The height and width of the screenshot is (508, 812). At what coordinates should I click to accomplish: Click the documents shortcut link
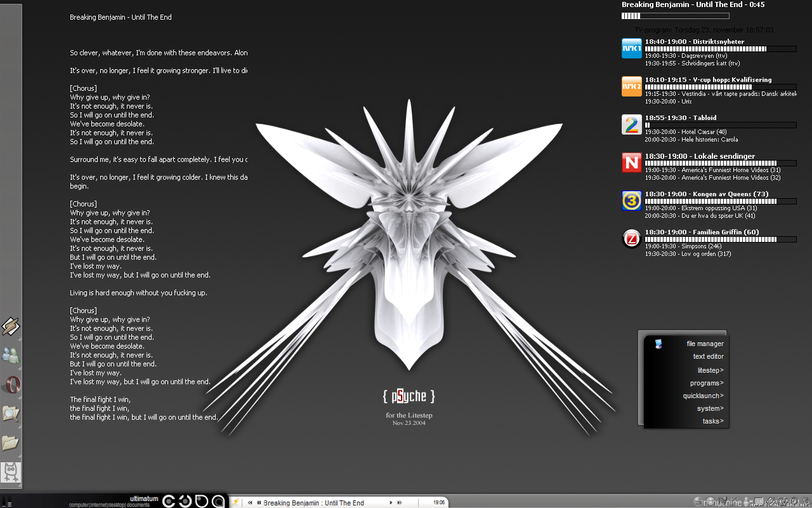pos(138,505)
